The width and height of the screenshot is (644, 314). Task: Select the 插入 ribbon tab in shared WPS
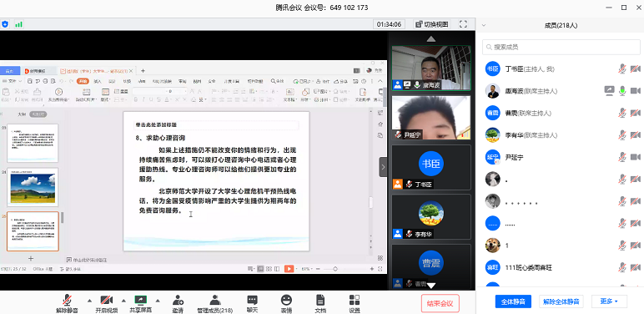[98, 81]
